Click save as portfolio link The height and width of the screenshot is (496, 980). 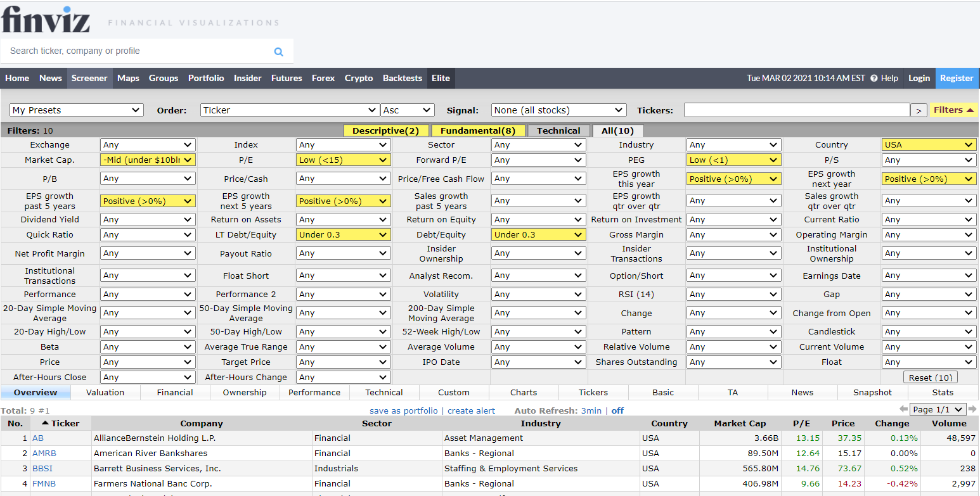click(x=404, y=410)
